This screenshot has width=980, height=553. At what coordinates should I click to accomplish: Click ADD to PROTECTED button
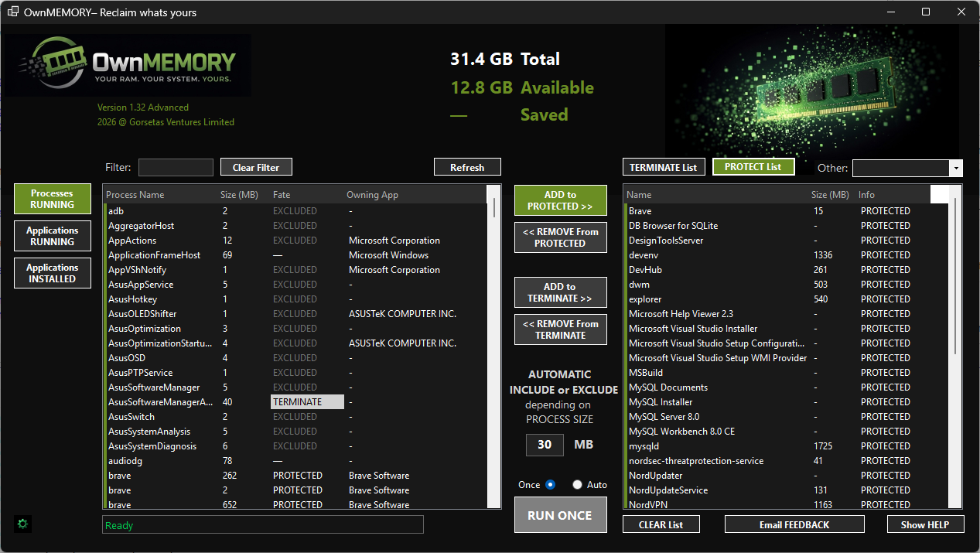(561, 200)
